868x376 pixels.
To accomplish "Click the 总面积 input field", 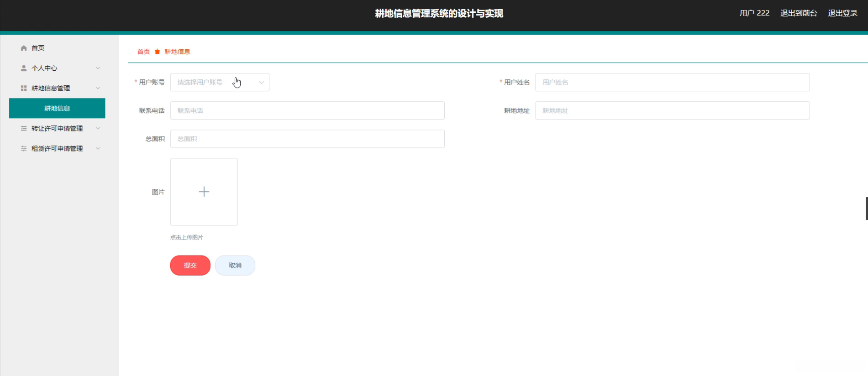I will click(x=307, y=139).
